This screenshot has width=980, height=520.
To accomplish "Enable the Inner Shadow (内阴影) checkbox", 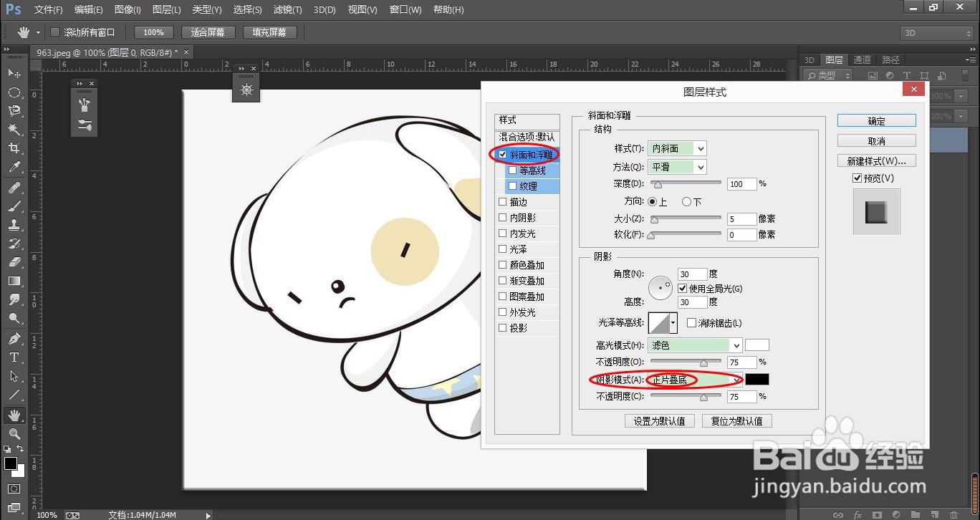I will click(503, 218).
